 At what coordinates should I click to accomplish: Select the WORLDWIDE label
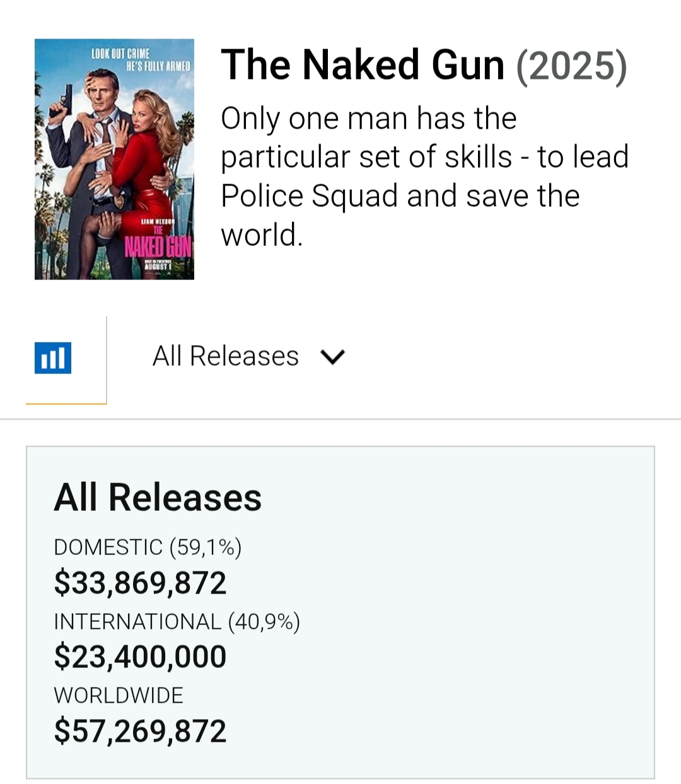pos(119,695)
